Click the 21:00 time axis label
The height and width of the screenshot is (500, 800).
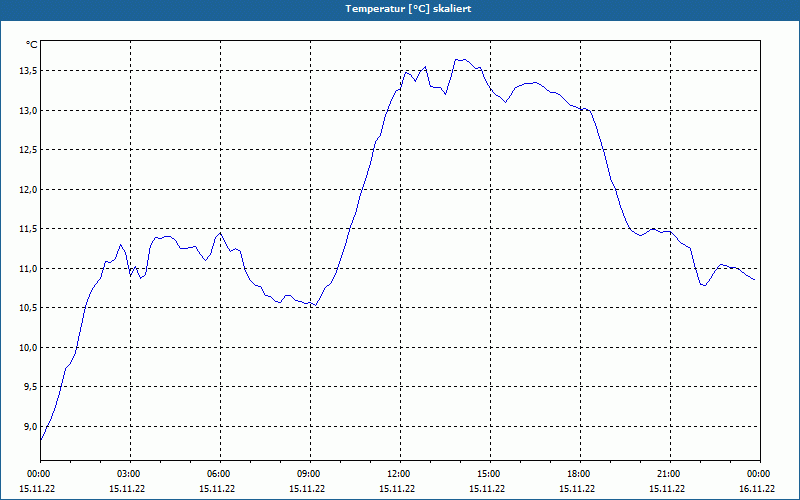point(670,474)
